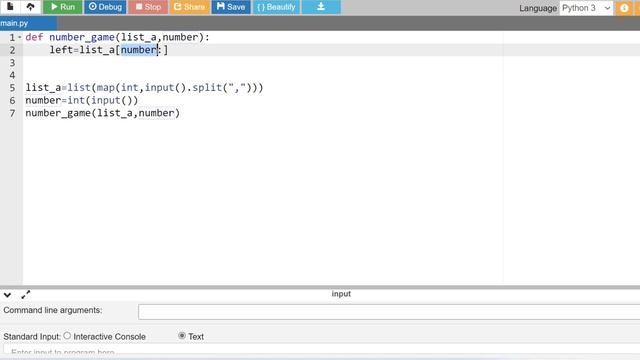The image size is (640, 360).
Task: Expand the input panel to fullscreen
Action: (x=26, y=294)
